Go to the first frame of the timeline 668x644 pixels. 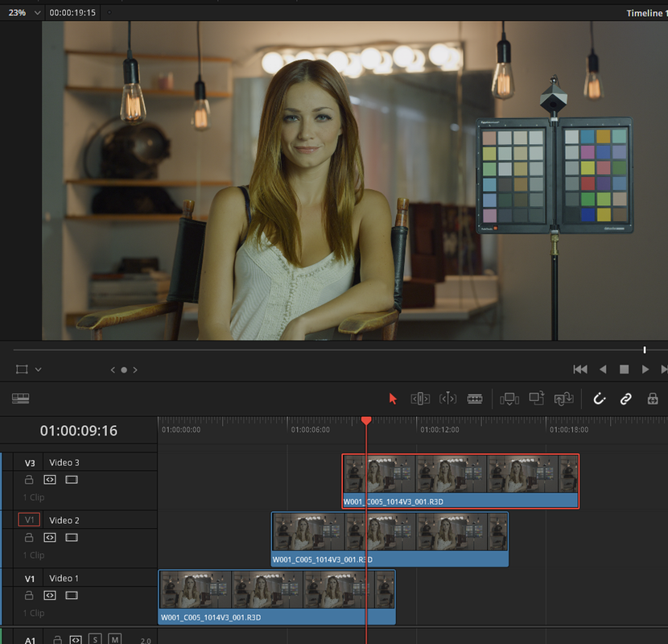580,369
